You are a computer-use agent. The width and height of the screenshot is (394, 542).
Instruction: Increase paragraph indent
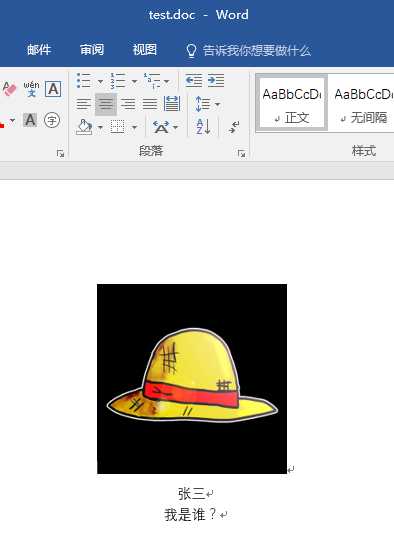(216, 80)
